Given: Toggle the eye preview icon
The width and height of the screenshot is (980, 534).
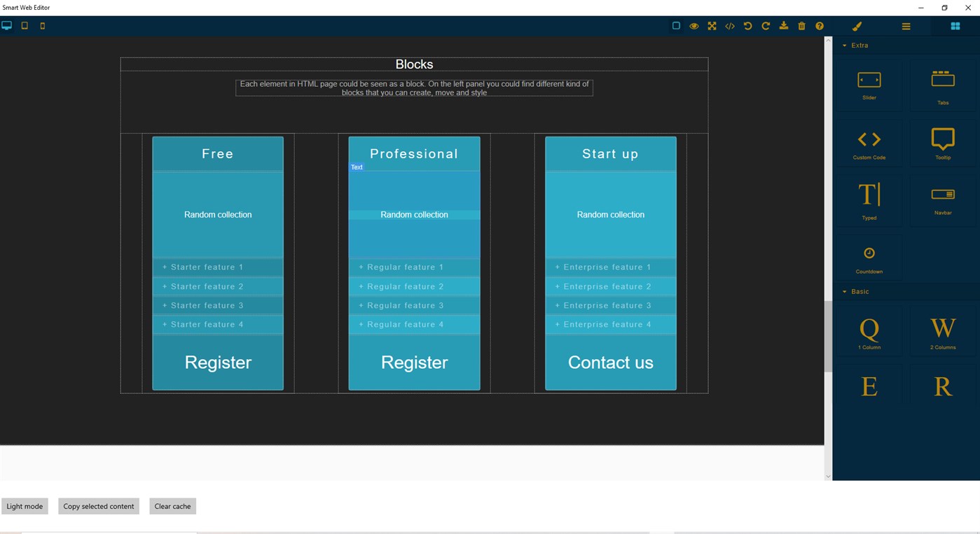Looking at the screenshot, I should pos(693,26).
